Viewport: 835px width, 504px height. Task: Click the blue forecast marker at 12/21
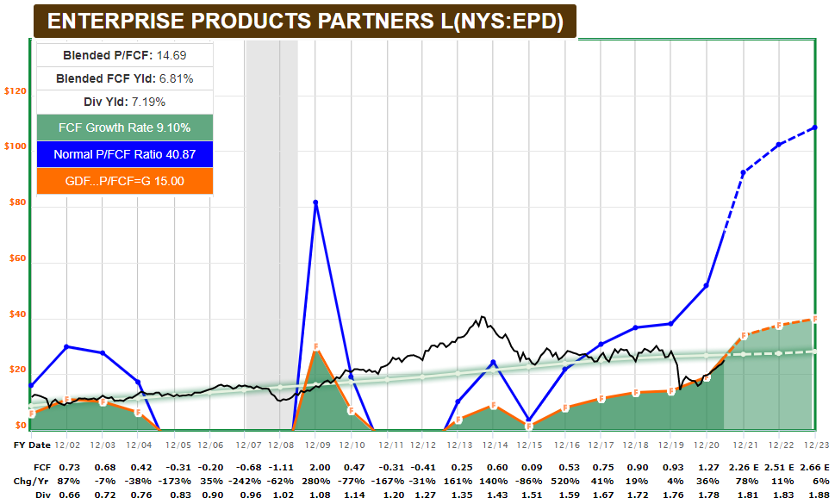744,172
